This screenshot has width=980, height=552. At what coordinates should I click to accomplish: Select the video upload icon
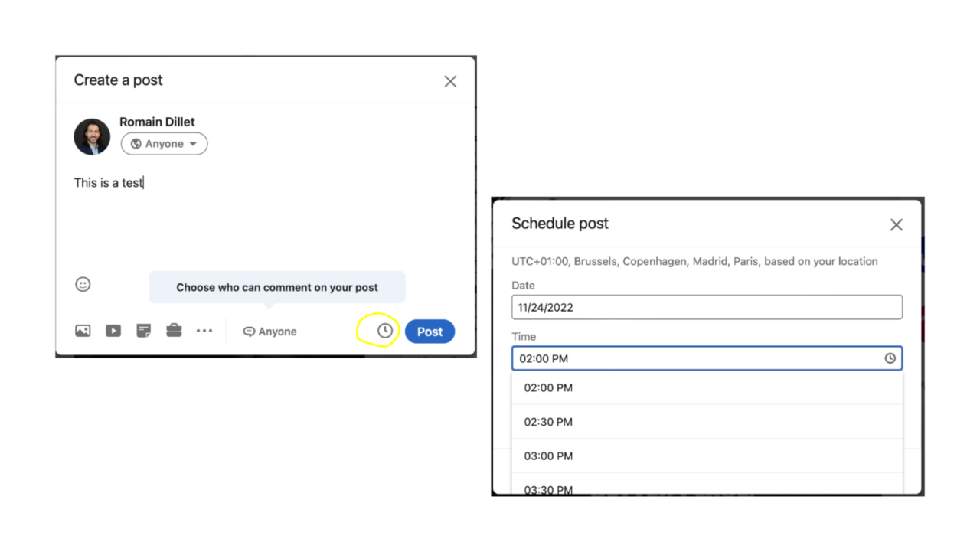pyautogui.click(x=113, y=330)
